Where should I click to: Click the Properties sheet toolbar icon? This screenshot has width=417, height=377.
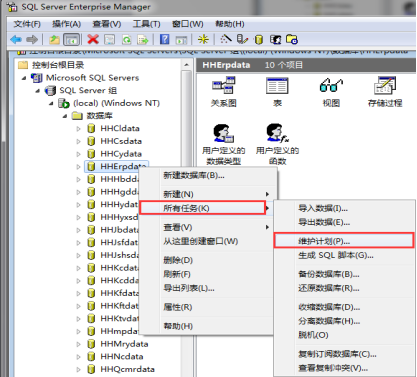109,40
